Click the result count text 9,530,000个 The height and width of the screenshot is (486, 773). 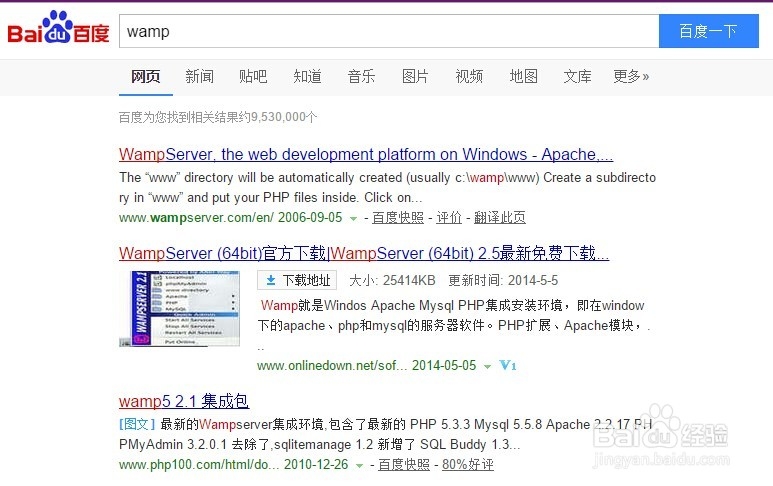284,117
